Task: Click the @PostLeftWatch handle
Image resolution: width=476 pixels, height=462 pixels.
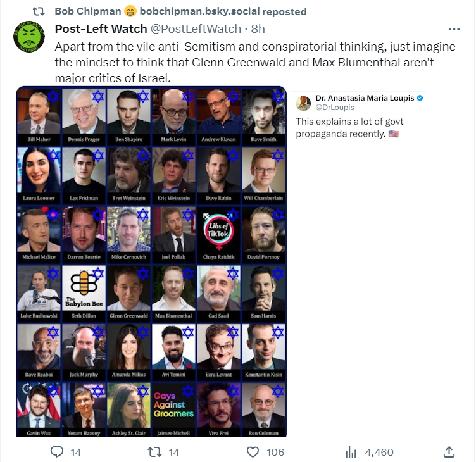Action: pyautogui.click(x=196, y=29)
